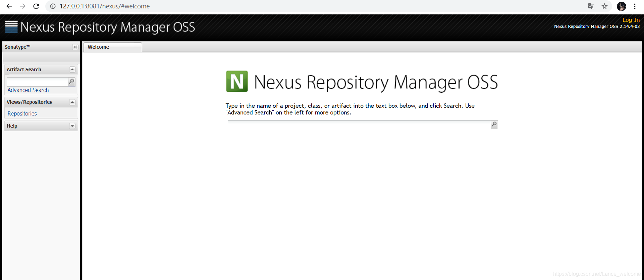
Task: Focus the sidebar artifact search box
Action: 38,82
